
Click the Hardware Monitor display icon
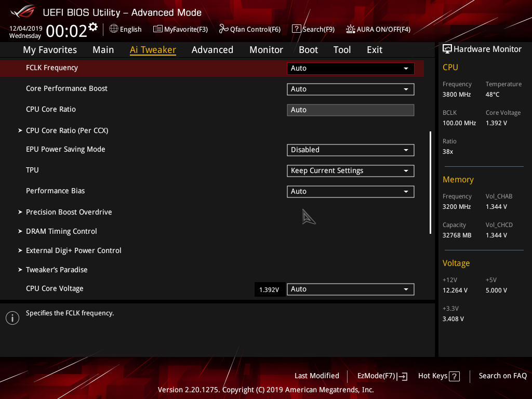tap(447, 49)
